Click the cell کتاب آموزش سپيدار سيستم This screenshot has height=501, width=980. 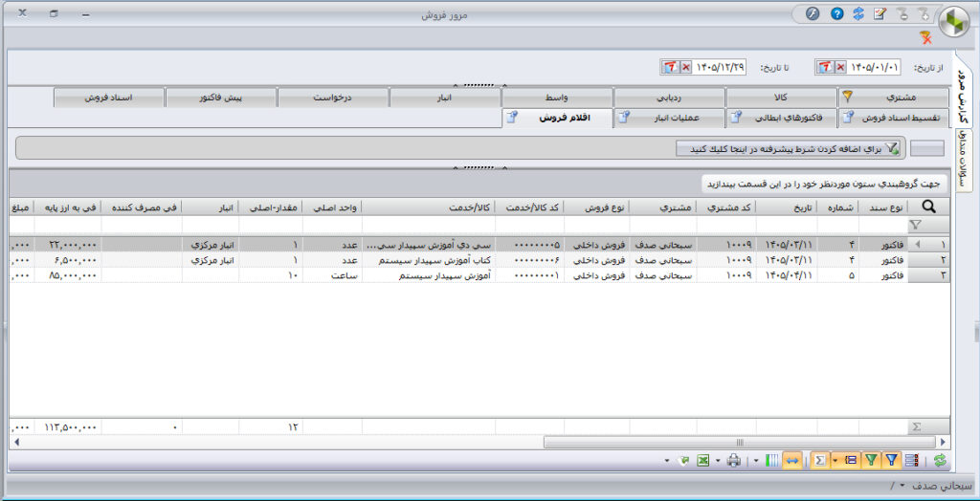tap(429, 260)
